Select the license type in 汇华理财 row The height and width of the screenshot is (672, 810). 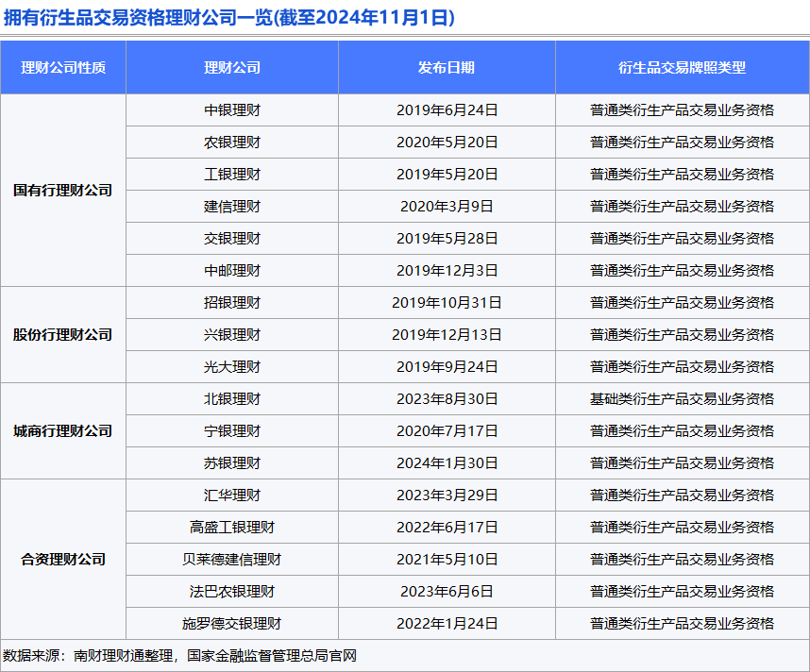pyautogui.click(x=683, y=496)
